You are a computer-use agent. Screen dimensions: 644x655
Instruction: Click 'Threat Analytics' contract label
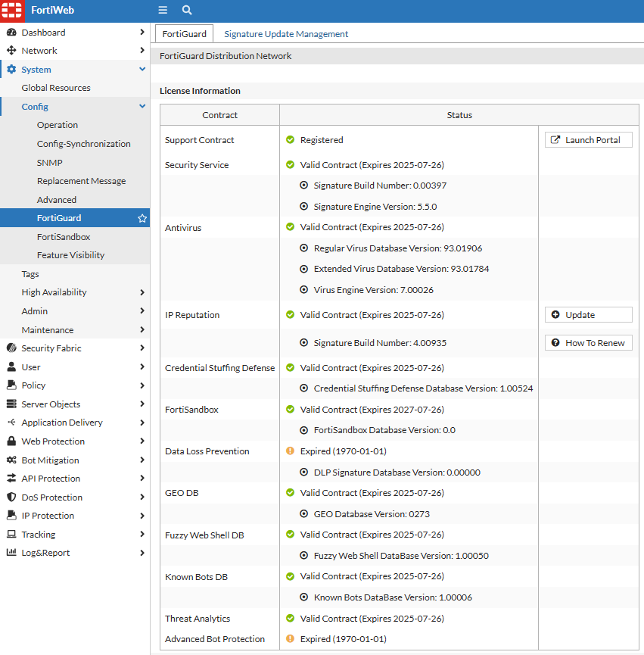(198, 618)
